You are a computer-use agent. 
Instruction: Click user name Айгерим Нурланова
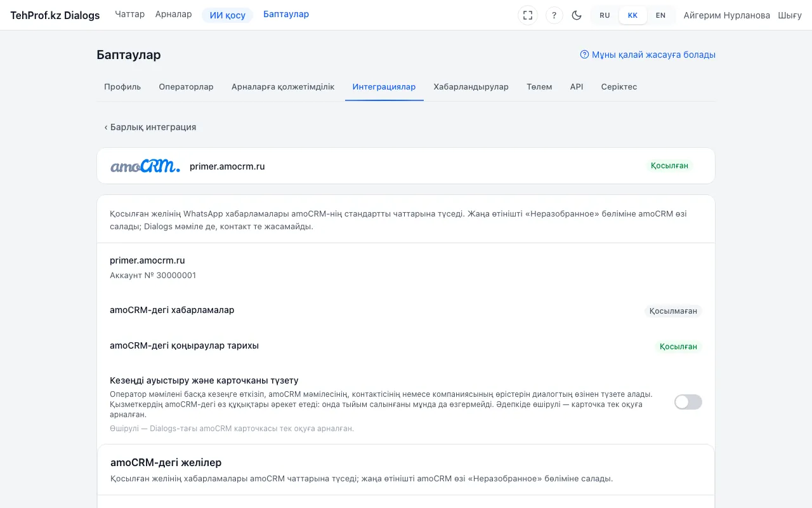727,15
